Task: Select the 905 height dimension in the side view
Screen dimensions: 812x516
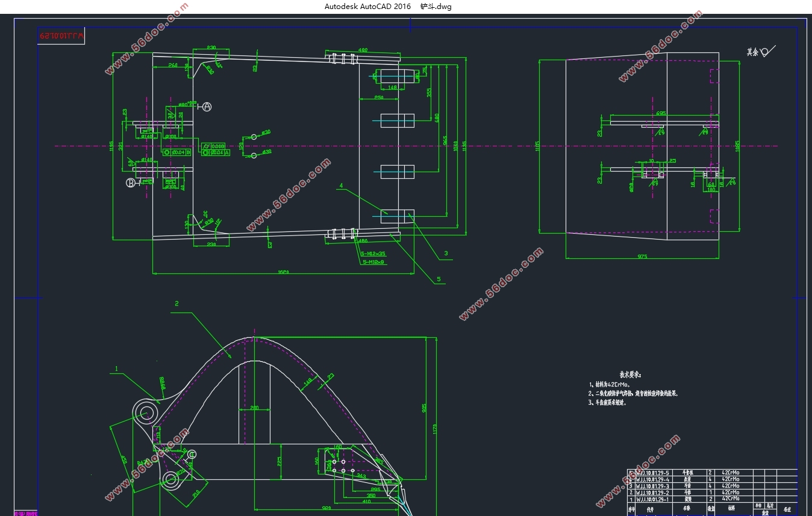Action: pos(424,409)
